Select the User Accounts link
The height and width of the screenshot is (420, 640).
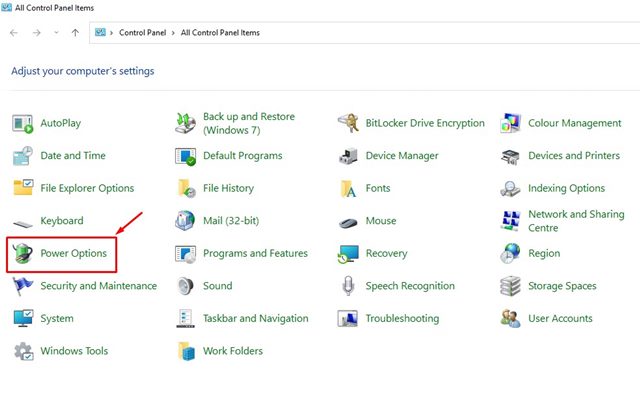[x=560, y=319]
